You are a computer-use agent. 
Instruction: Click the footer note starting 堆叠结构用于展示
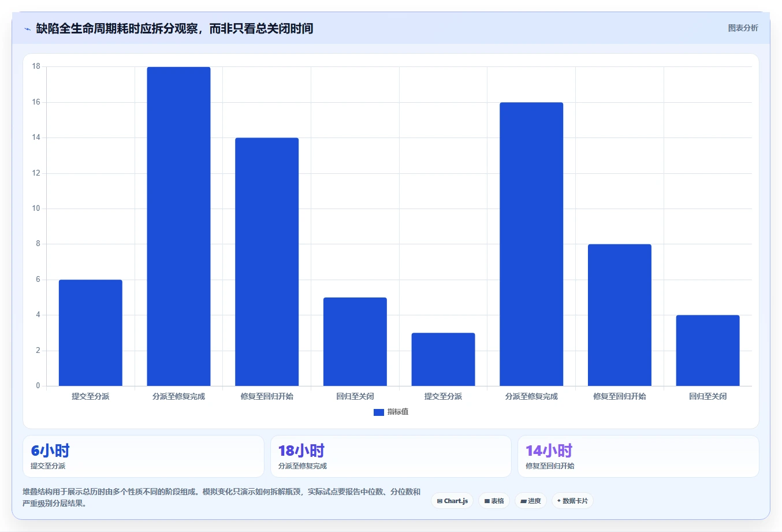coord(222,497)
